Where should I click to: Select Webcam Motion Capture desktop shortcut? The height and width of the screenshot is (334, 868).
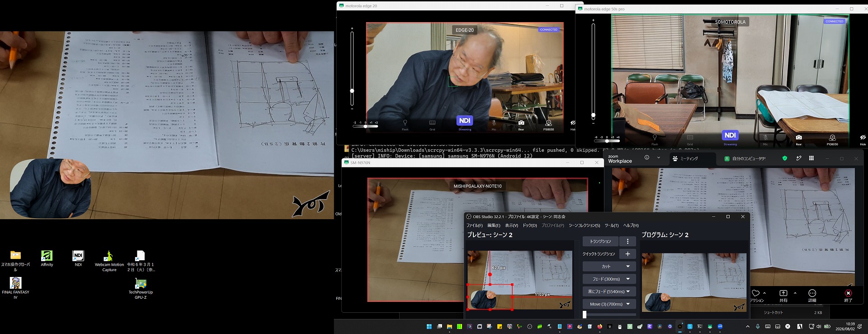tap(109, 261)
